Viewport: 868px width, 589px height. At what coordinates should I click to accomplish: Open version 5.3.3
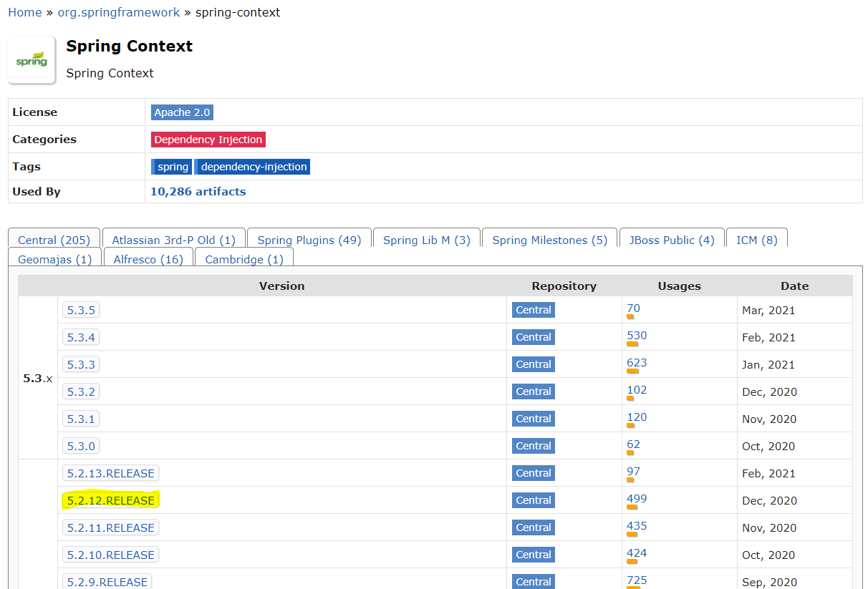coord(81,364)
